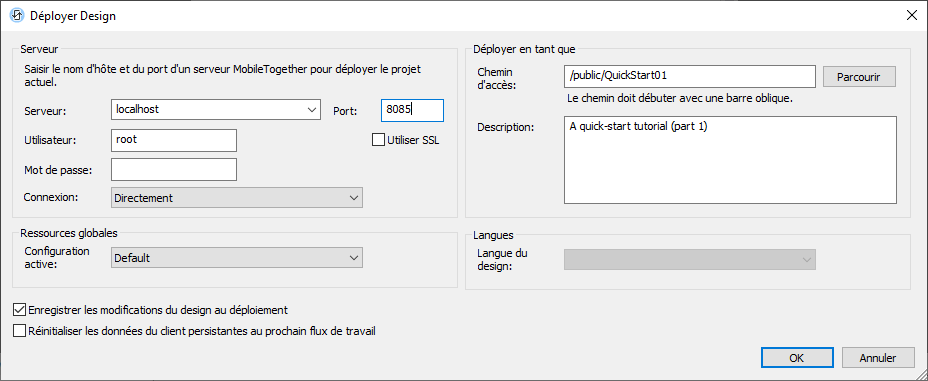Check Réinitialiser les données du client persistantes

pos(20,331)
